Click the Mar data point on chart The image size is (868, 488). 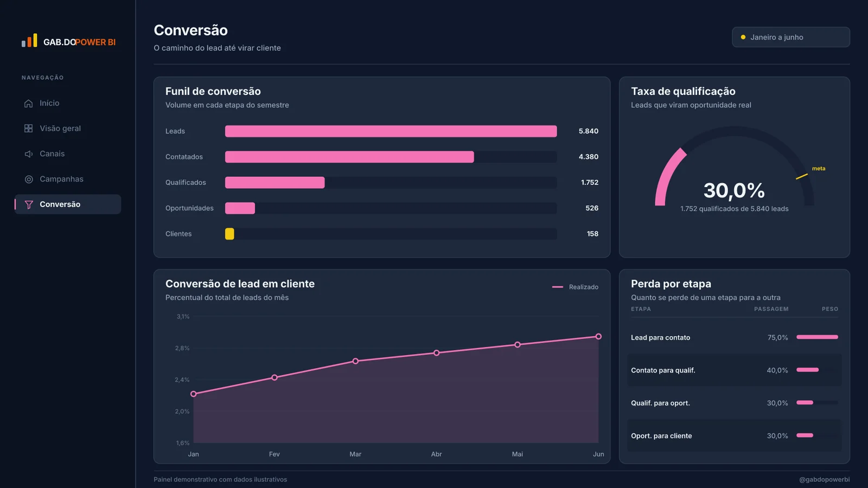pyautogui.click(x=355, y=361)
